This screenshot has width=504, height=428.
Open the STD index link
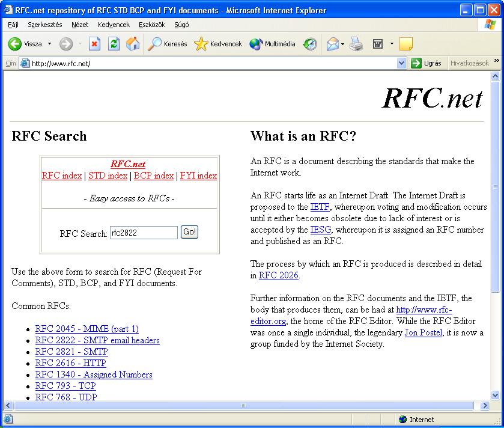point(108,176)
